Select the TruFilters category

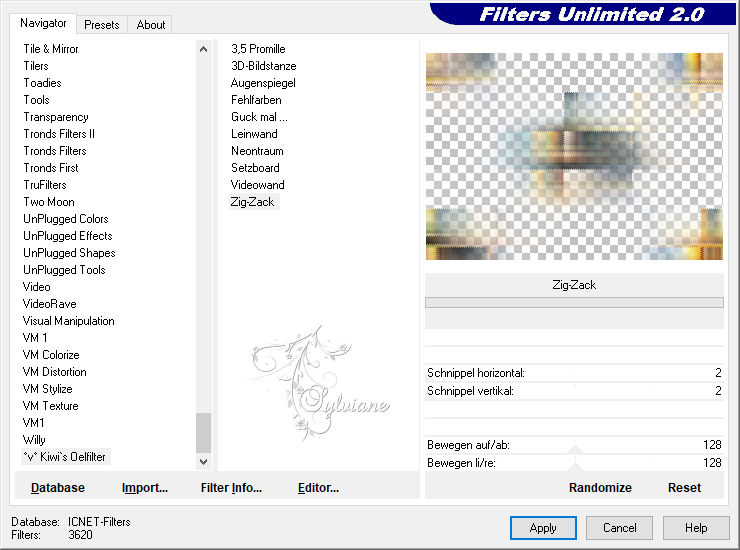click(x=45, y=185)
